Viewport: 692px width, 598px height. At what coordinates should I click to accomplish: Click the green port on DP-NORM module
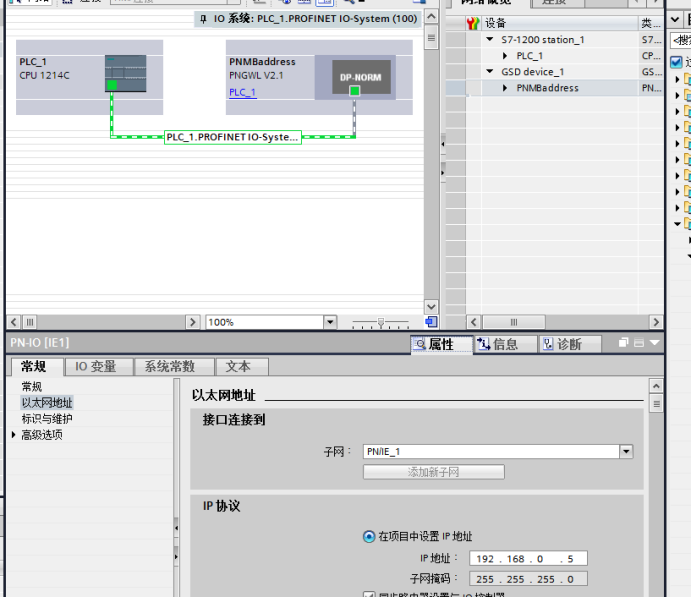(x=354, y=91)
